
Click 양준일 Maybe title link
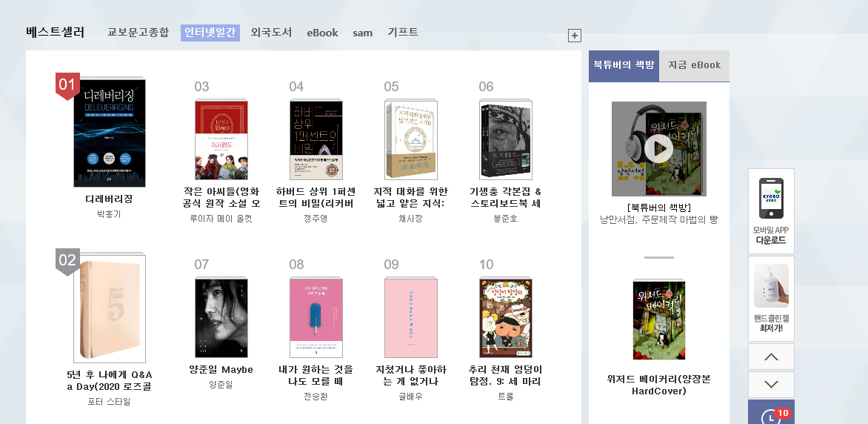pos(221,370)
